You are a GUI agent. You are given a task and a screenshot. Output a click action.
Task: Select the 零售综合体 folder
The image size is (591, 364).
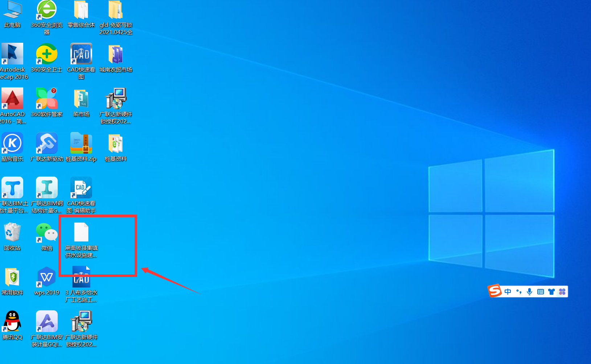click(x=81, y=15)
